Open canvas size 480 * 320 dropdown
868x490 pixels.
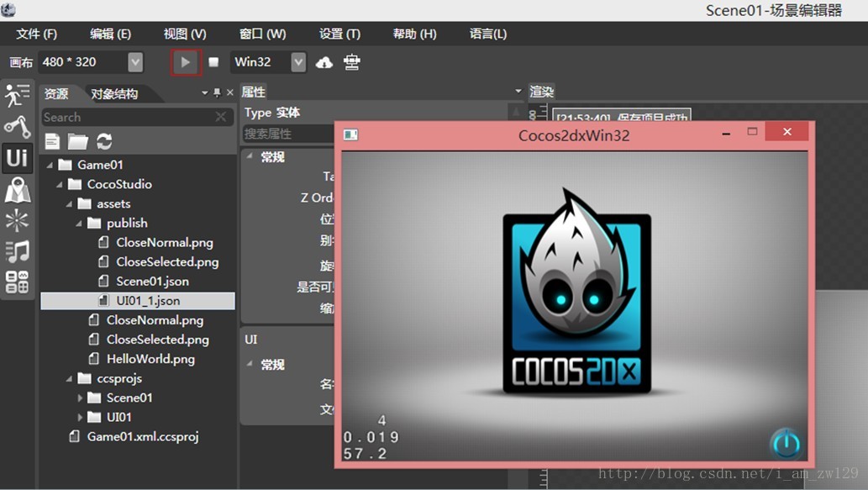point(135,62)
